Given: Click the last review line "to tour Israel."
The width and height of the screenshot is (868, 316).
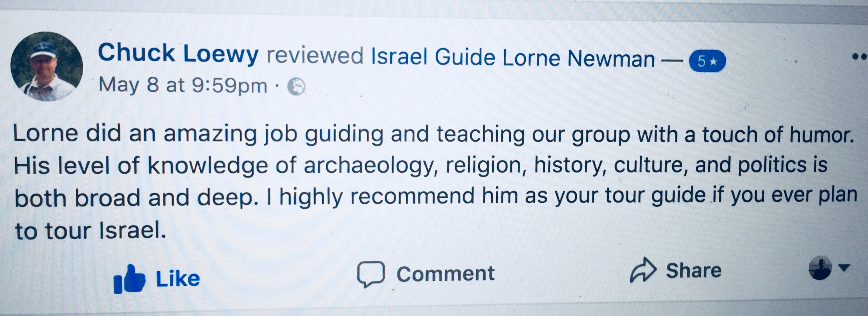Looking at the screenshot, I should [x=90, y=231].
